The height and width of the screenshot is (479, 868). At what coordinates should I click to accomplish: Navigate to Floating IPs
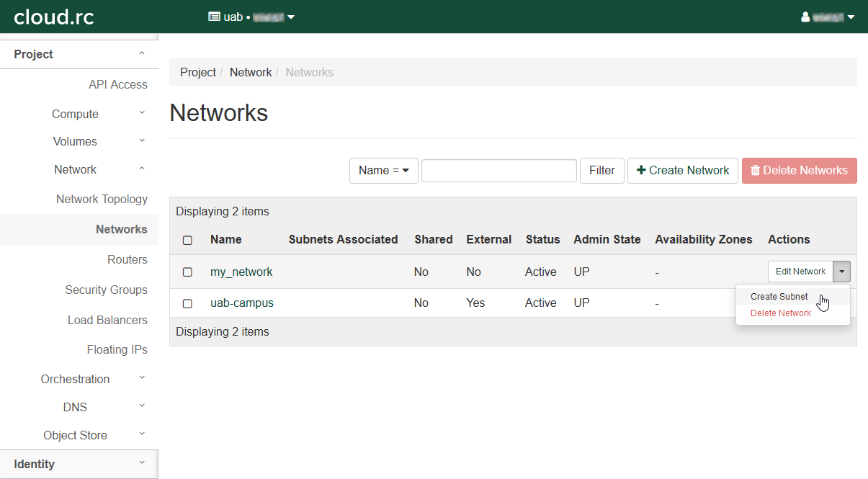(x=117, y=350)
